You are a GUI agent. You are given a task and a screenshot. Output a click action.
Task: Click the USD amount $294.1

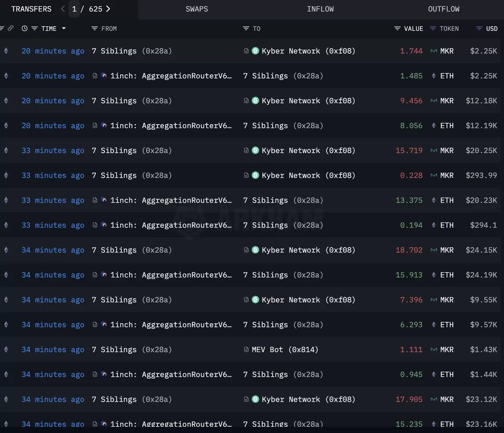click(483, 225)
